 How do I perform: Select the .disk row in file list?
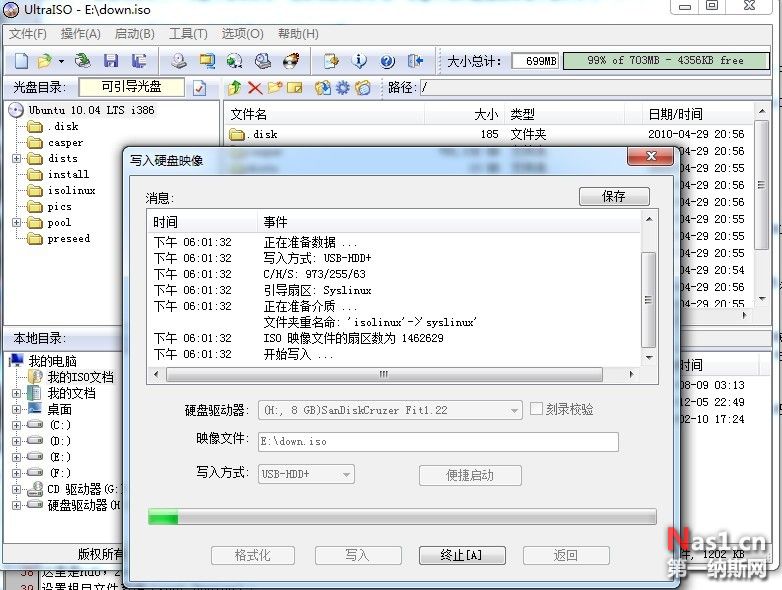(x=489, y=134)
